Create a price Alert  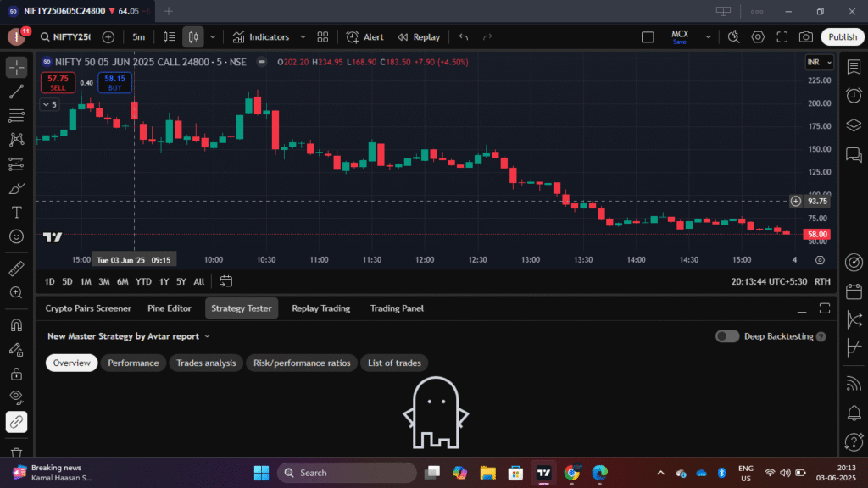[x=364, y=37]
